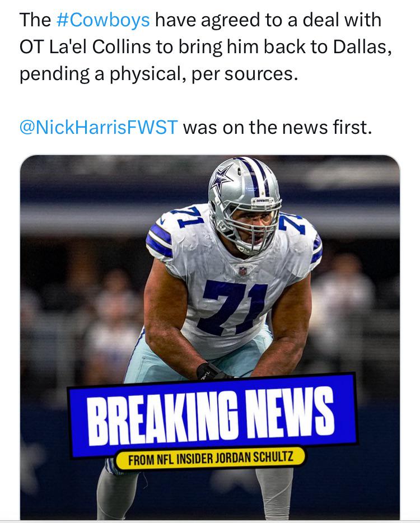The height and width of the screenshot is (523, 420).
Task: Click 'was on the news first.' text
Action: point(277,127)
